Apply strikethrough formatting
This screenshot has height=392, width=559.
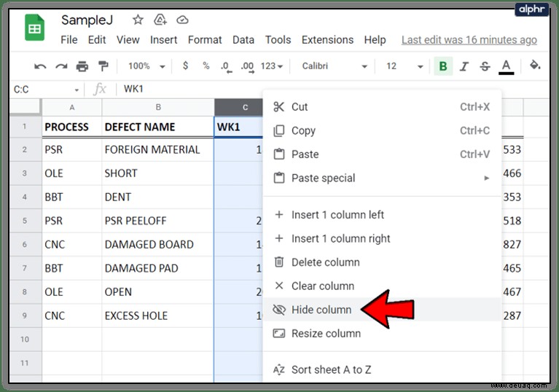(485, 66)
